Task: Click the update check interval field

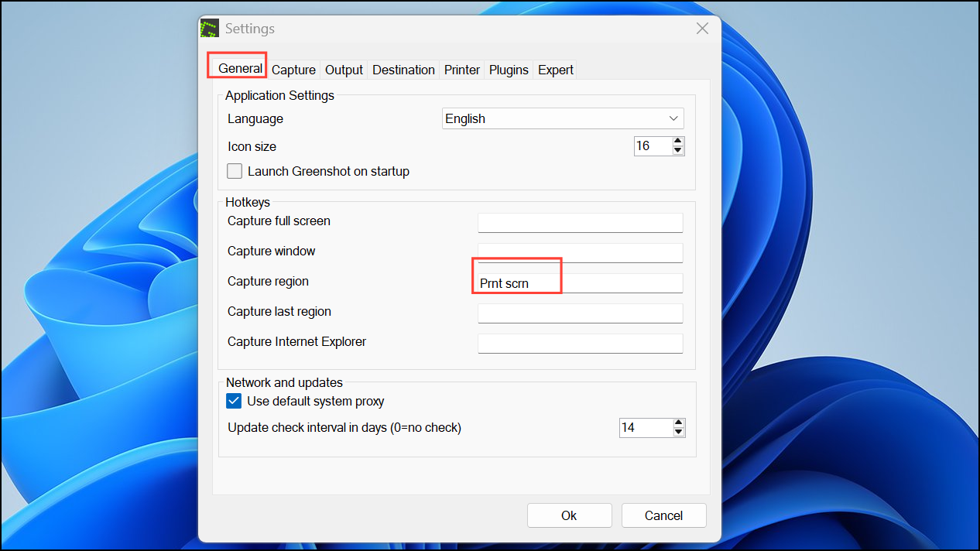Action: (x=646, y=427)
